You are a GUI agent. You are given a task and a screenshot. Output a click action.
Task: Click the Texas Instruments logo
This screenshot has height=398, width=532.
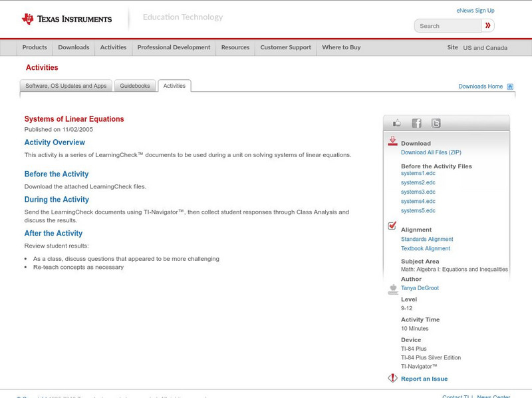click(x=66, y=19)
